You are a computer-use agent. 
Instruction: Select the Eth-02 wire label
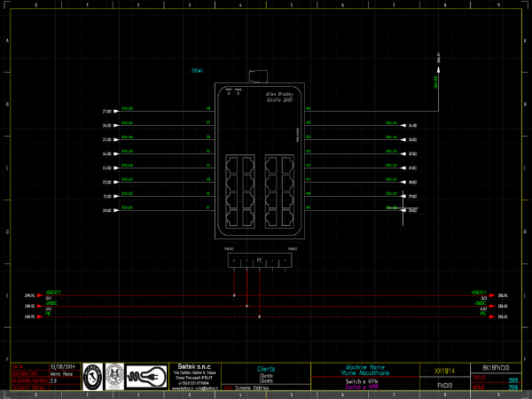click(x=127, y=193)
